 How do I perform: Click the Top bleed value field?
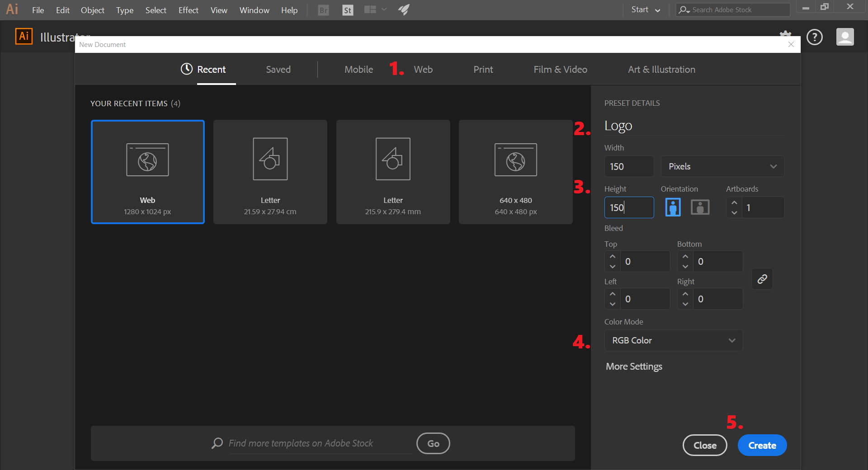coord(645,261)
